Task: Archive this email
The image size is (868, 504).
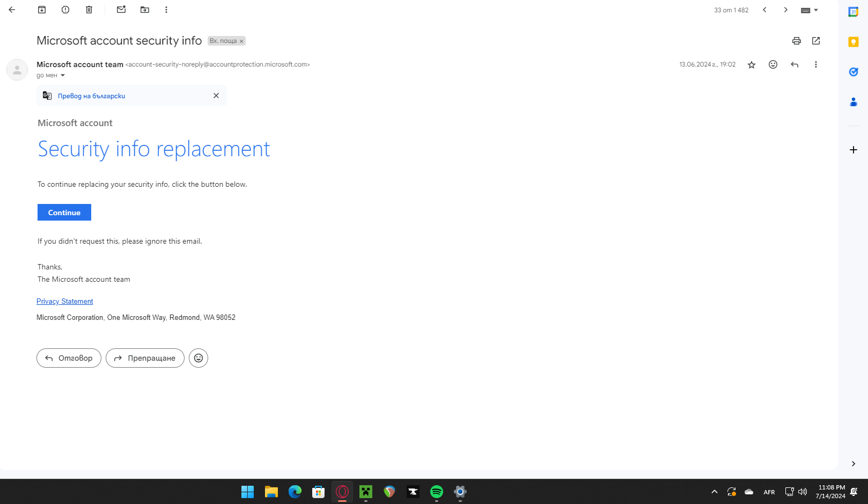Action: click(x=42, y=10)
